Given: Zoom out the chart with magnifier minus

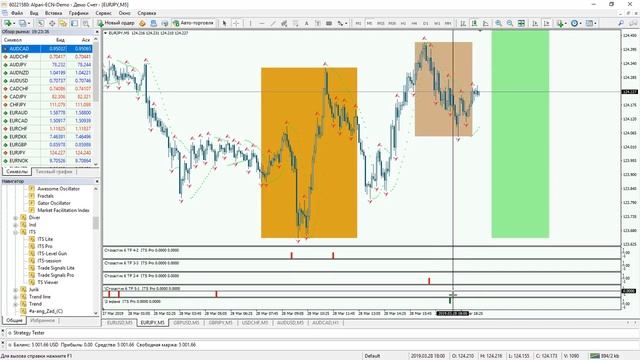Looking at the screenshot, I should [510, 23].
